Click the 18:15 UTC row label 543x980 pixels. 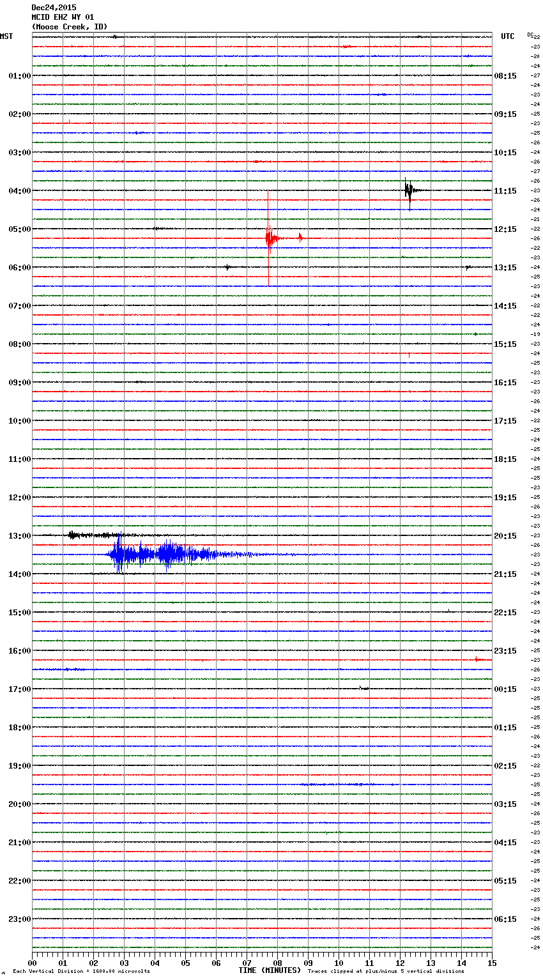tap(505, 459)
